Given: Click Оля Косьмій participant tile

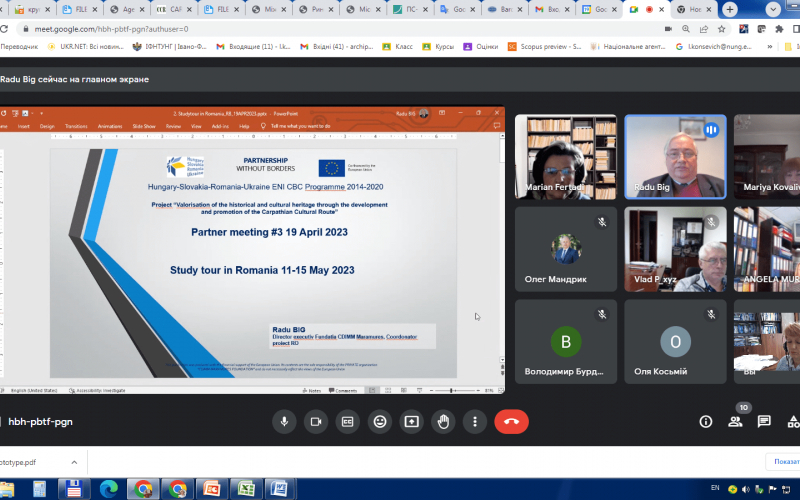Looking at the screenshot, I should point(676,341).
